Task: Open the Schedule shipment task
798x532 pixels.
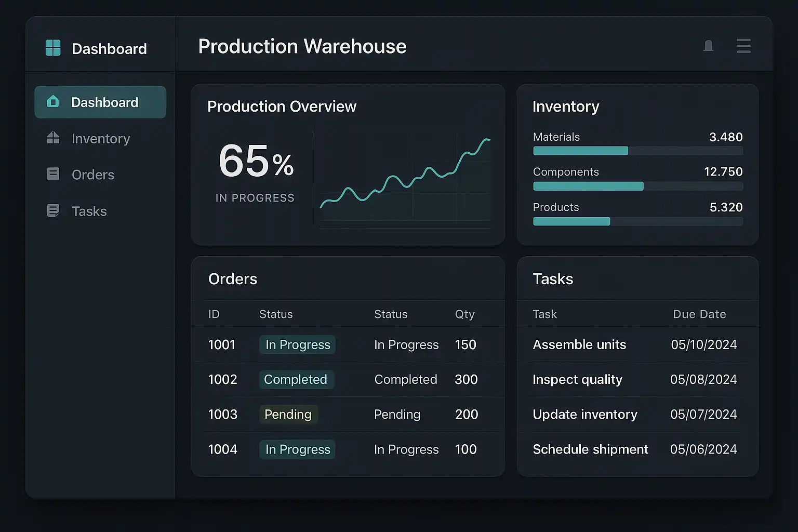Action: 590,449
